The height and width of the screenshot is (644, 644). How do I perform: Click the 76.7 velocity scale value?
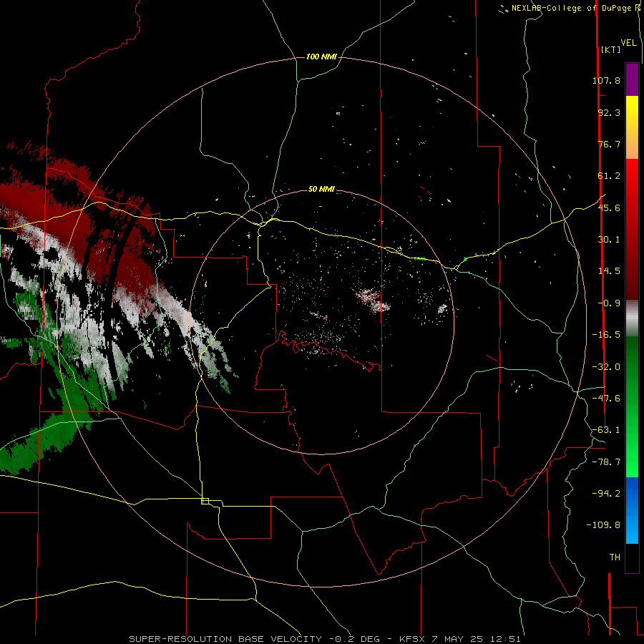(x=609, y=144)
